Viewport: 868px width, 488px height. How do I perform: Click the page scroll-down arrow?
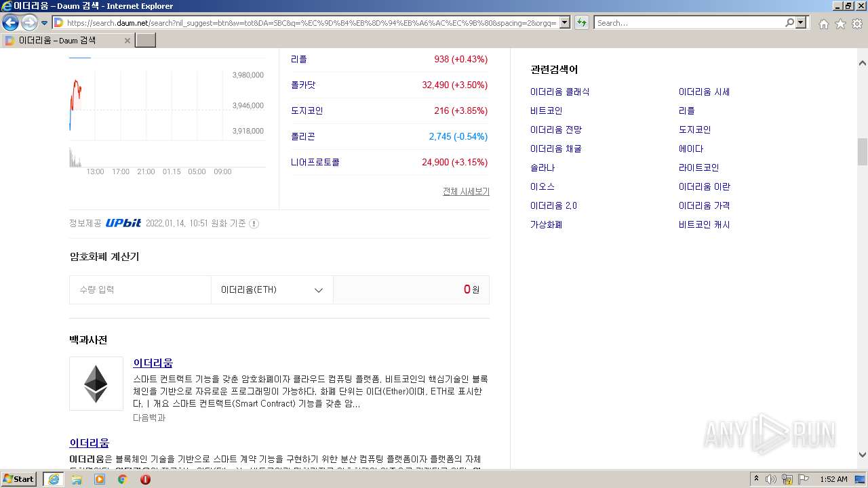[x=862, y=455]
